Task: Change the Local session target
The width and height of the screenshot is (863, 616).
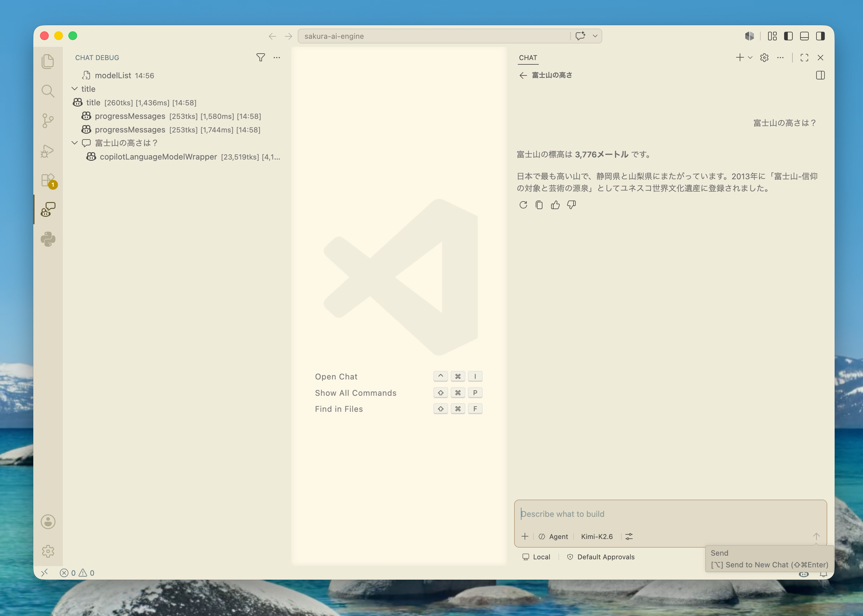Action: 536,557
